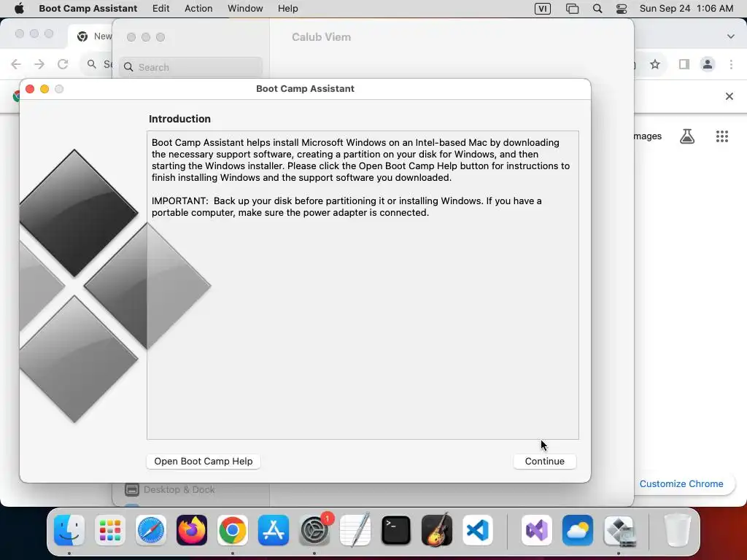Switch to Google Chrome in the Dock
Screen dimensions: 747x560
point(233,530)
